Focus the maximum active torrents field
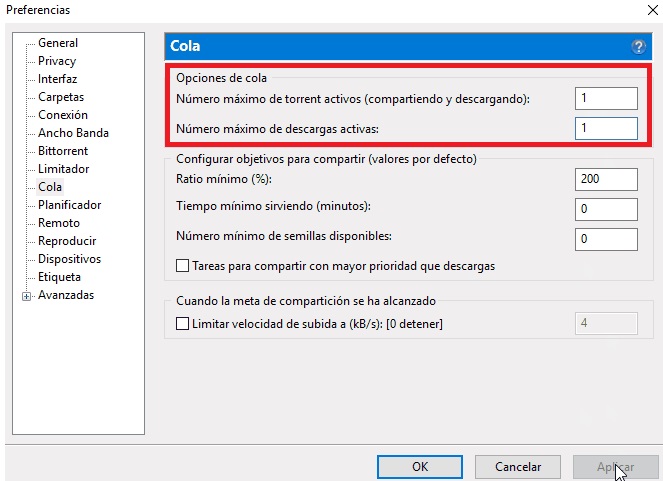The width and height of the screenshot is (663, 481). (606, 98)
